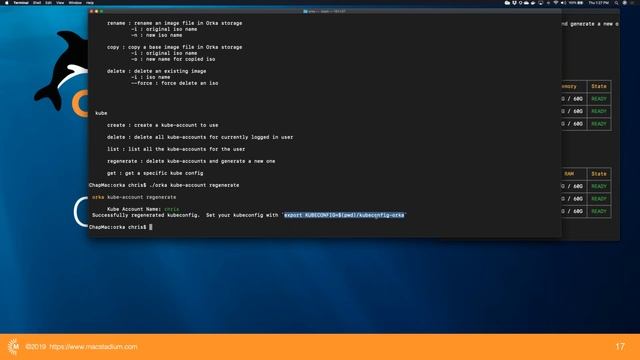The width and height of the screenshot is (640, 360).
Task: Click 'delete : delete an existing image'
Action: pos(157,71)
